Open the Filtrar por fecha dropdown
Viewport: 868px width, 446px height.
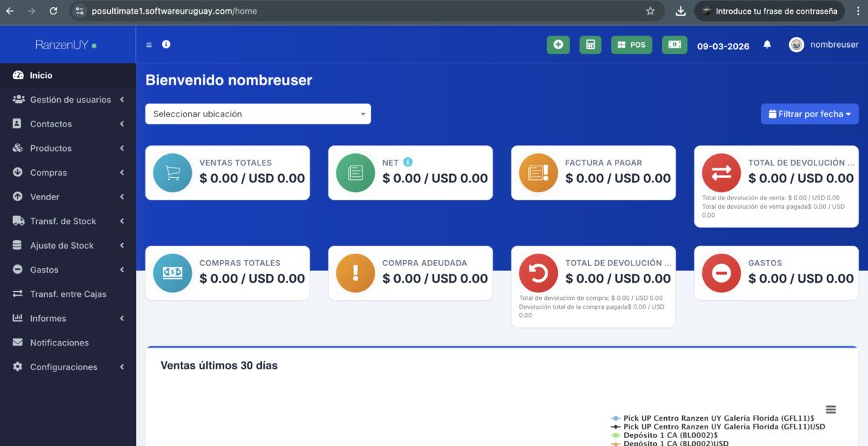[809, 114]
